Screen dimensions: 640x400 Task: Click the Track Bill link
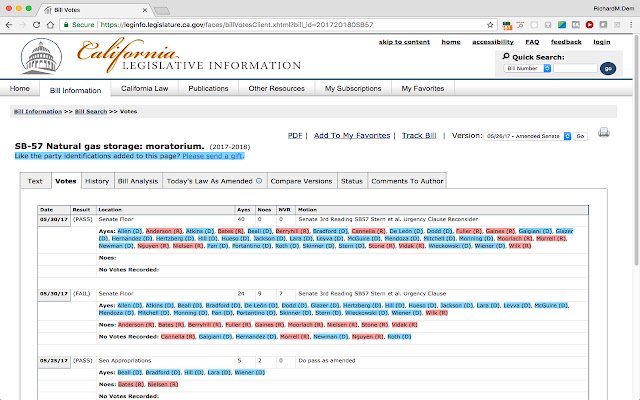419,136
